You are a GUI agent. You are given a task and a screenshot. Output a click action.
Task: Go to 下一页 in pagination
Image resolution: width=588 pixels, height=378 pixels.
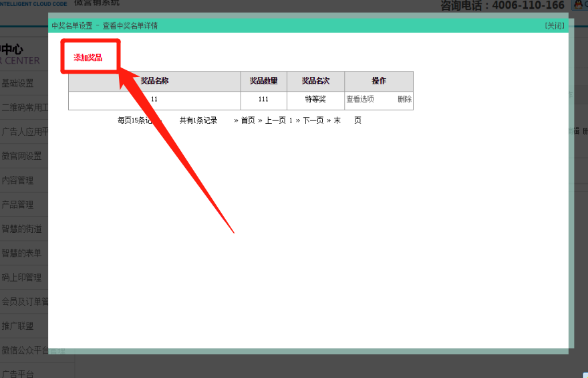coord(313,120)
